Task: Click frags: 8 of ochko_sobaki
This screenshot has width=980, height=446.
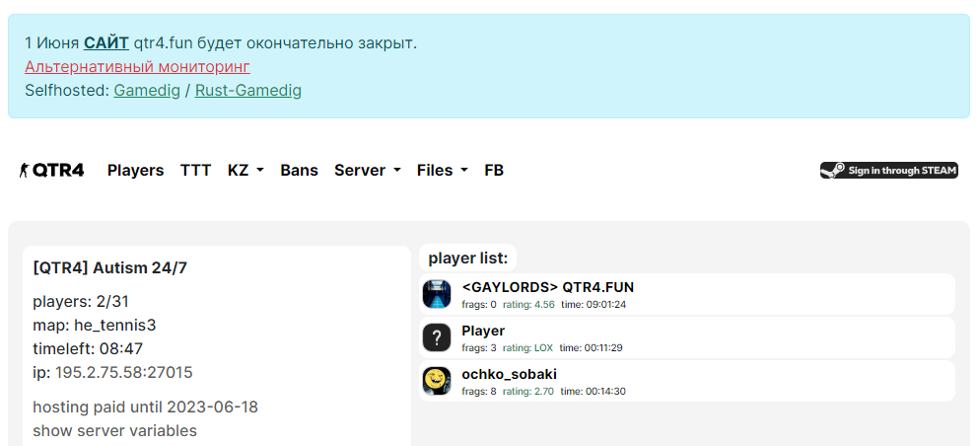Action: tap(479, 392)
